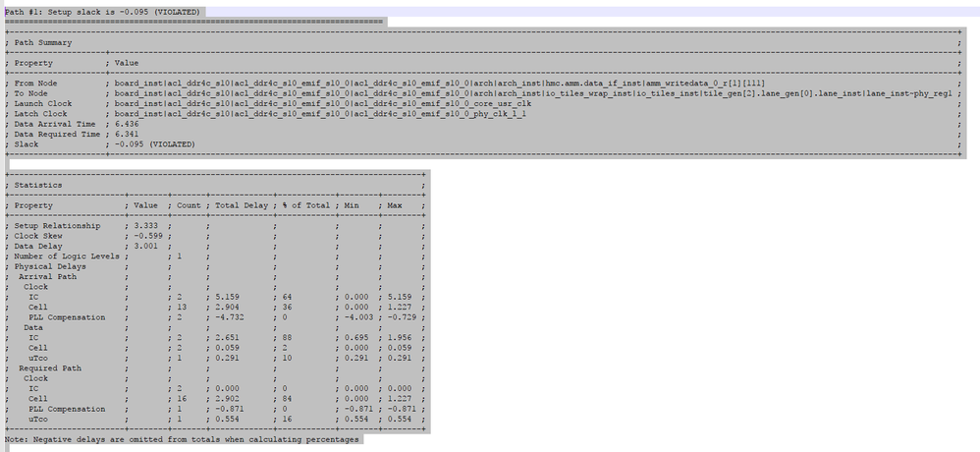980x452 pixels.
Task: Click the 'Min' column header
Action: (x=352, y=205)
